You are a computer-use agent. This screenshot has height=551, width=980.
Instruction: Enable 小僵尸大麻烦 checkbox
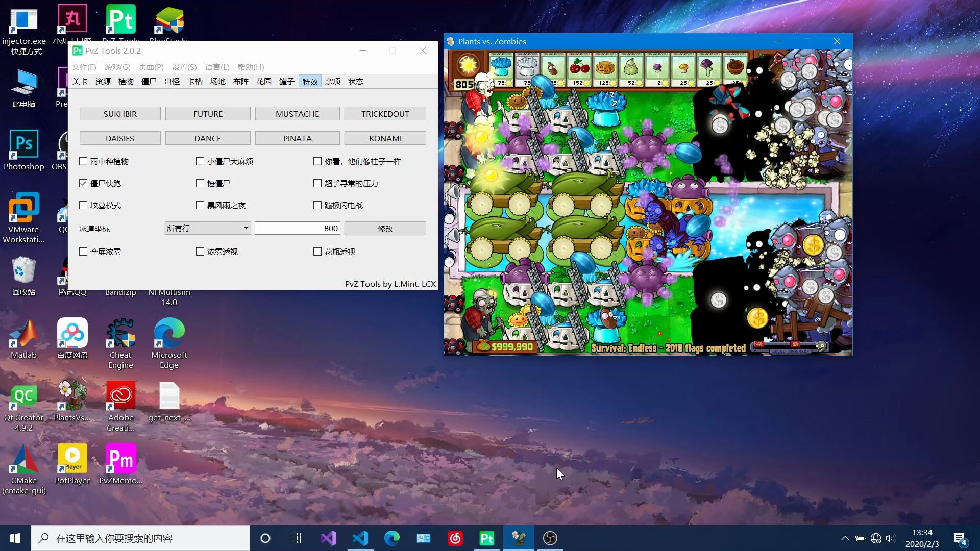(200, 161)
